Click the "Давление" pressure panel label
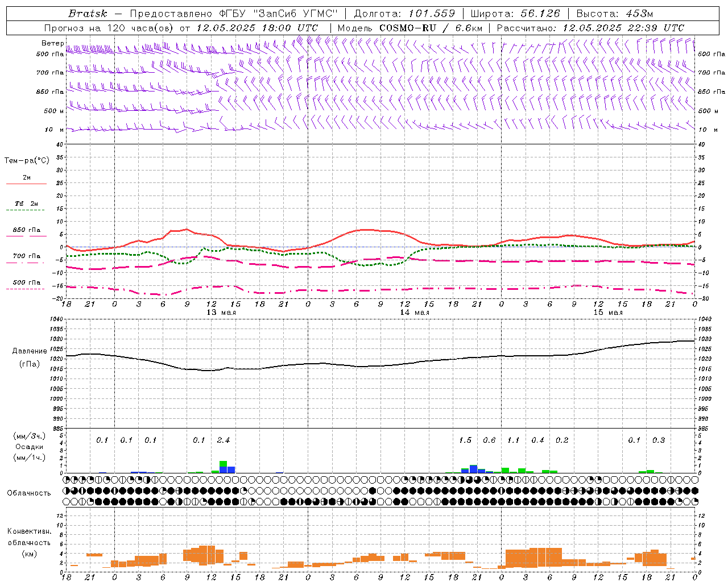The width and height of the screenshot is (728, 582). (30, 351)
